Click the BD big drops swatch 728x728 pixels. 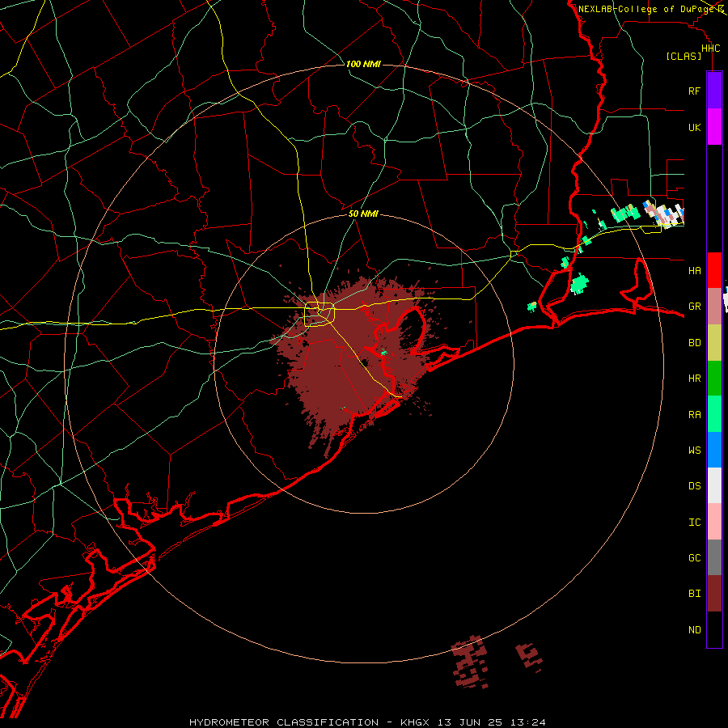[x=714, y=343]
